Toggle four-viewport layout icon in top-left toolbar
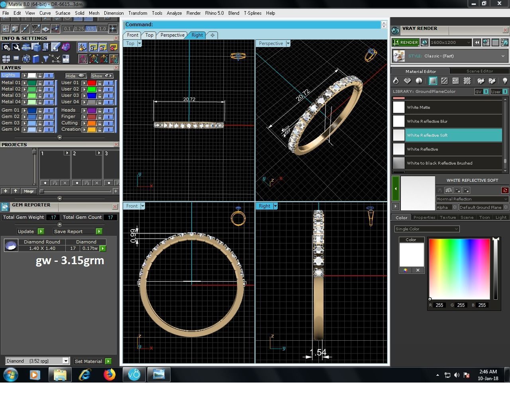This screenshot has height=420, width=510. tap(6, 29)
